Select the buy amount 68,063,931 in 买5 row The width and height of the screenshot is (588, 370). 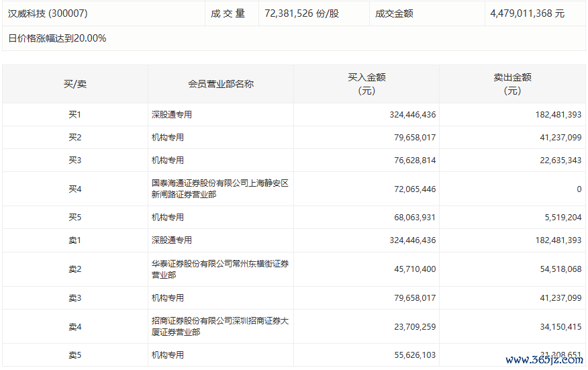[x=412, y=218]
